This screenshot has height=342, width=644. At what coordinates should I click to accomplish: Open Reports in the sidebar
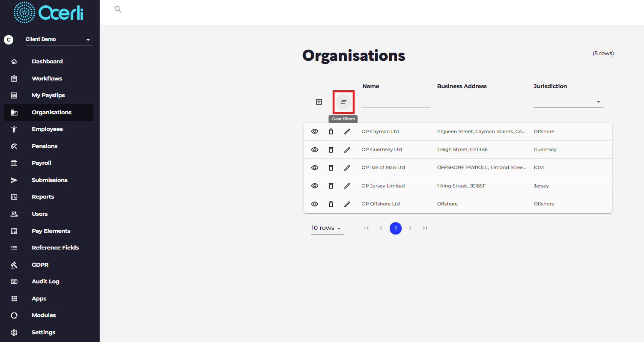tap(48, 197)
